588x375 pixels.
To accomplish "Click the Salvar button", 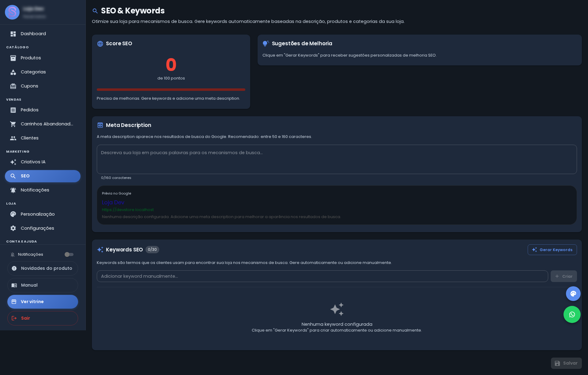I will (x=566, y=363).
